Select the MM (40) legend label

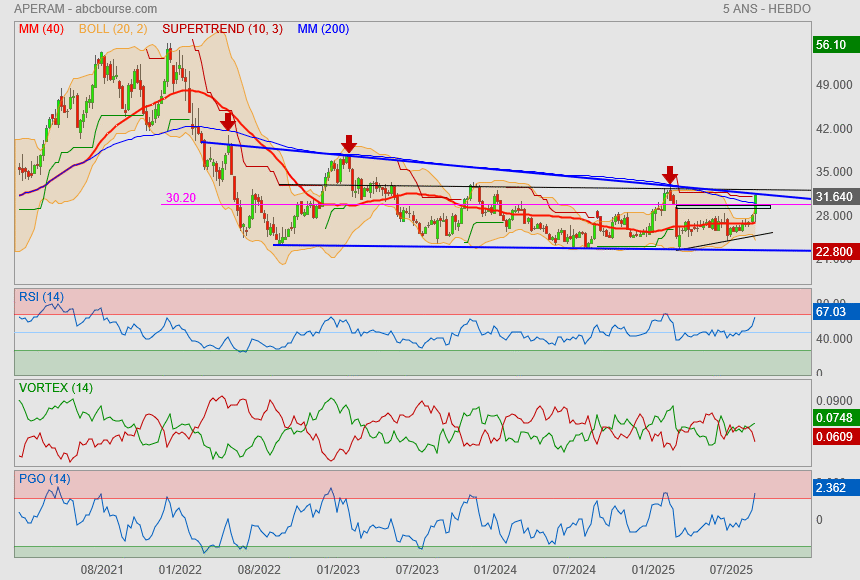coord(41,29)
